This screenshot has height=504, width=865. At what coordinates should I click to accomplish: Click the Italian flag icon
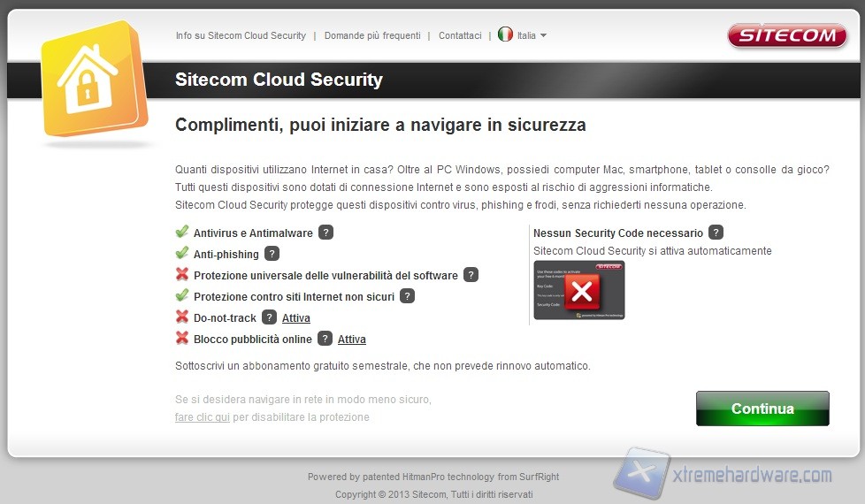pyautogui.click(x=505, y=34)
